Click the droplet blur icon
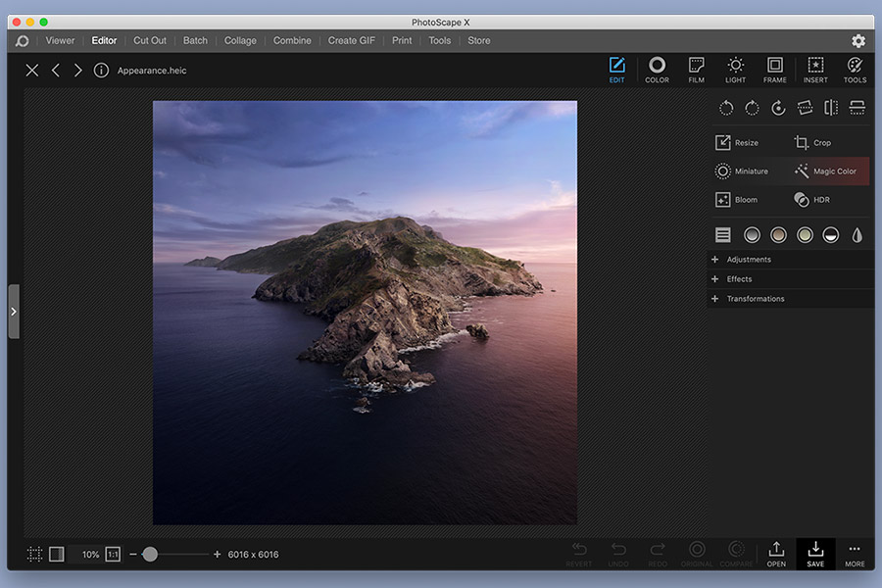This screenshot has height=588, width=882. coord(857,234)
